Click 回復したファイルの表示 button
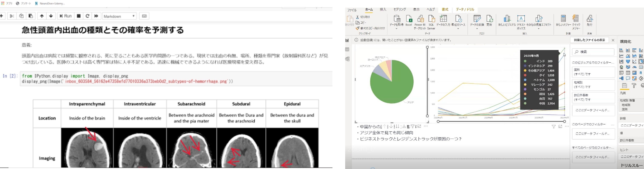This screenshot has height=169, width=644. coord(589,40)
